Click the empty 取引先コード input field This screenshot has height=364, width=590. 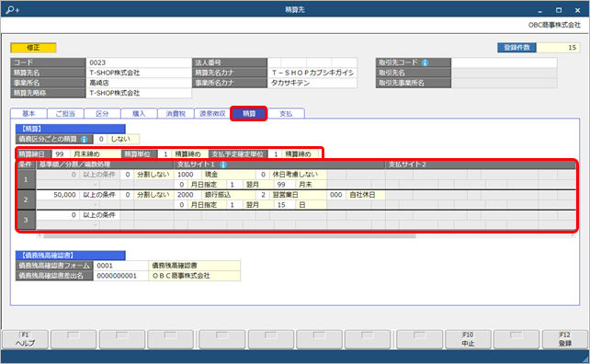tap(504, 63)
